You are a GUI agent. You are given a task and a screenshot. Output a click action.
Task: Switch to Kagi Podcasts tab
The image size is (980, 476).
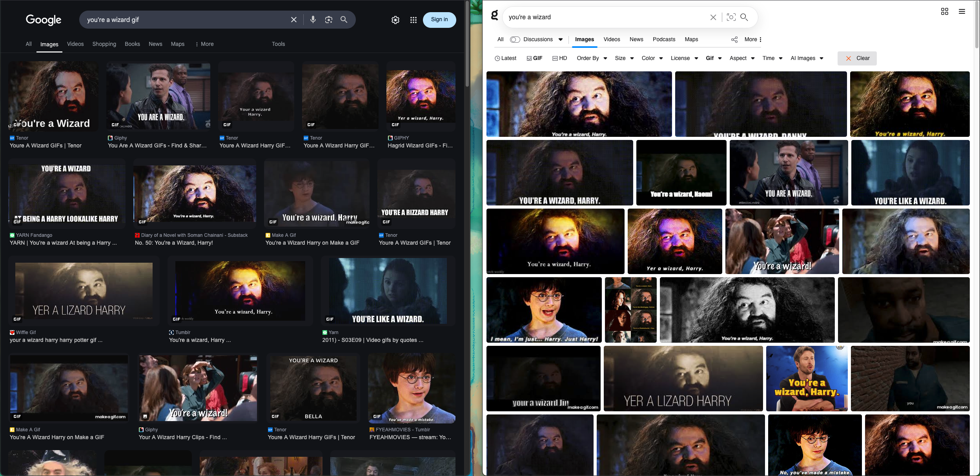click(663, 40)
